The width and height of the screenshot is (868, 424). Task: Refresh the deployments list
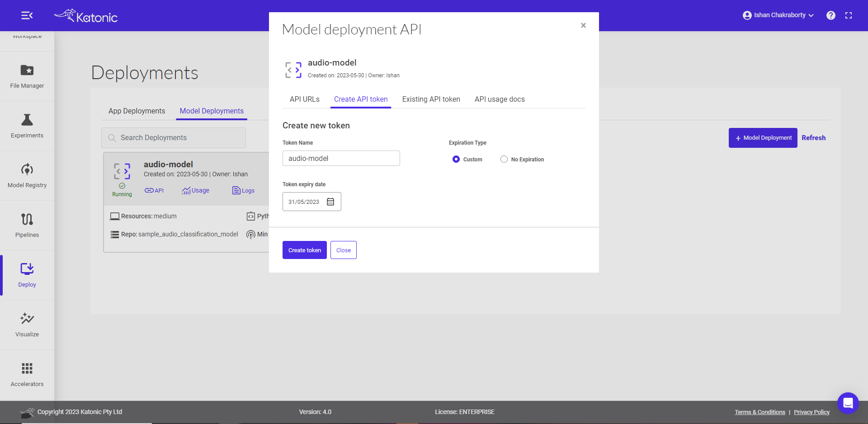coord(814,138)
